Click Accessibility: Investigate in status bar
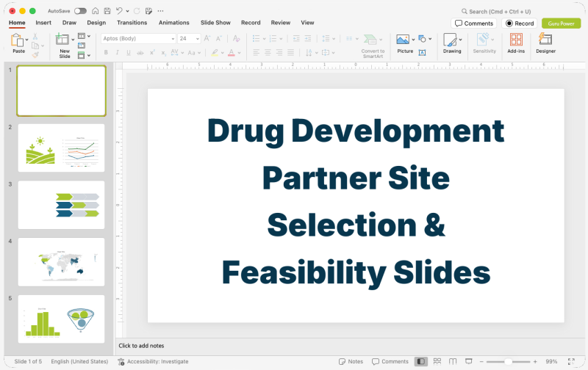588x370 pixels. point(153,361)
